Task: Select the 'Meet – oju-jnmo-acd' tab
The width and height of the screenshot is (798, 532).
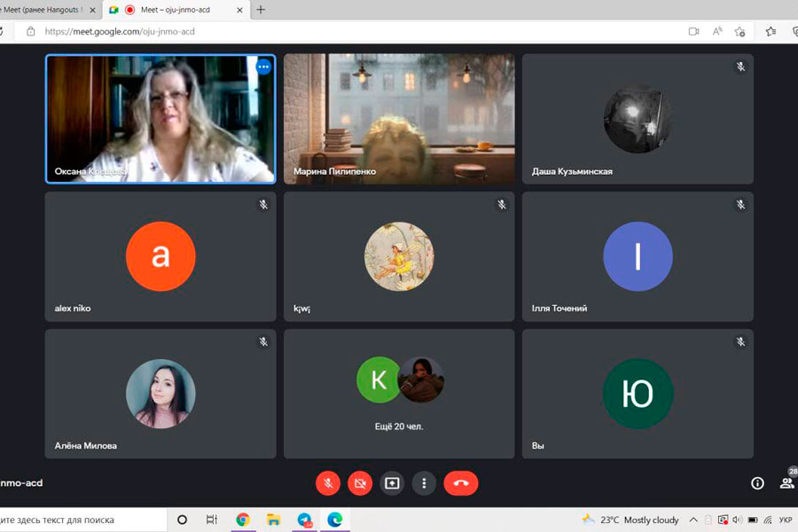Action: (x=175, y=10)
